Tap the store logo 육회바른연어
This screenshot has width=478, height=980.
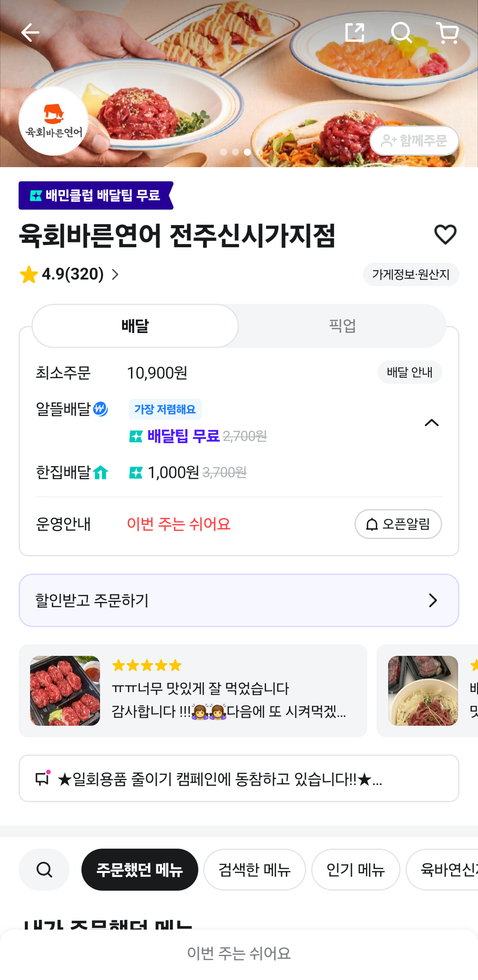click(x=54, y=121)
